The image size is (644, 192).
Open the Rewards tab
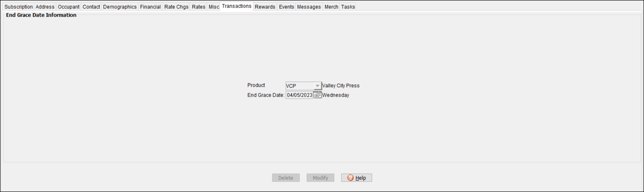(265, 7)
